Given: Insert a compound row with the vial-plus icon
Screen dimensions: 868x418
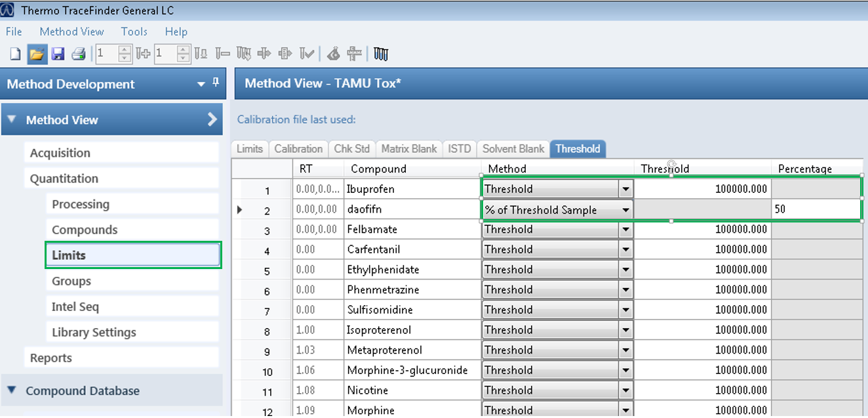Looking at the screenshot, I should click(142, 54).
